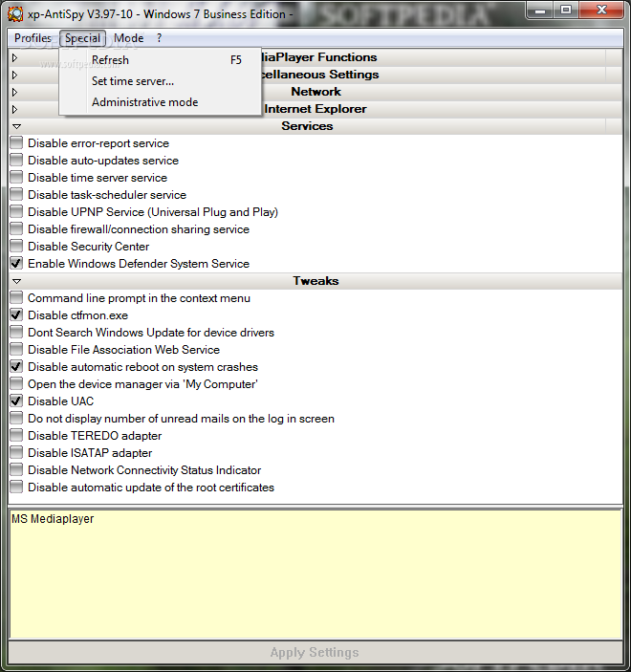Check Dont Search Windows Update for drivers

16,332
